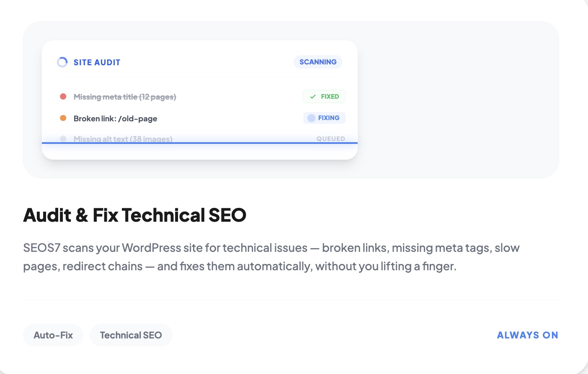Select the SCANNING status pill
588x374 pixels.
318,62
